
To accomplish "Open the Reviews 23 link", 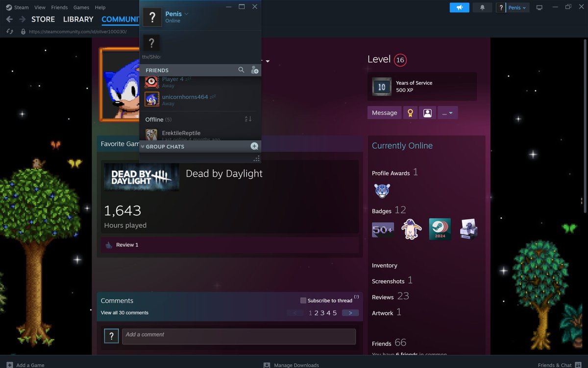I will (x=391, y=297).
